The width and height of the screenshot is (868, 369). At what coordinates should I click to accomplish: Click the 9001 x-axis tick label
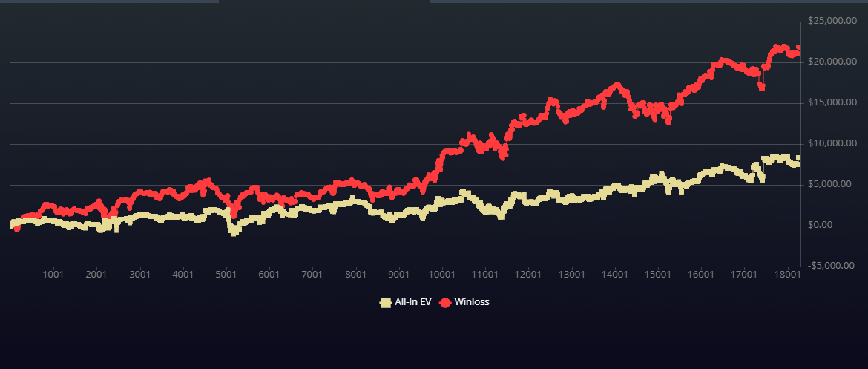point(399,274)
